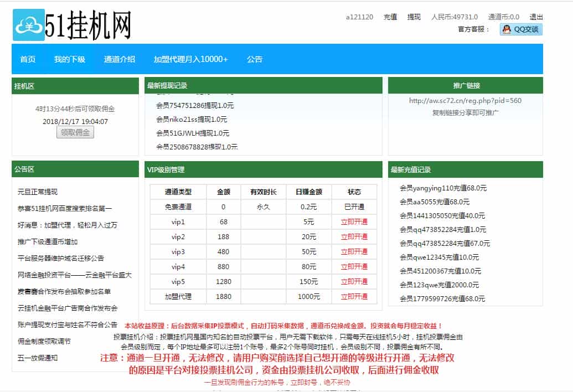Click the 51挂机网 cloud logo icon
Viewport: 573px width, 392px height.
click(x=29, y=24)
